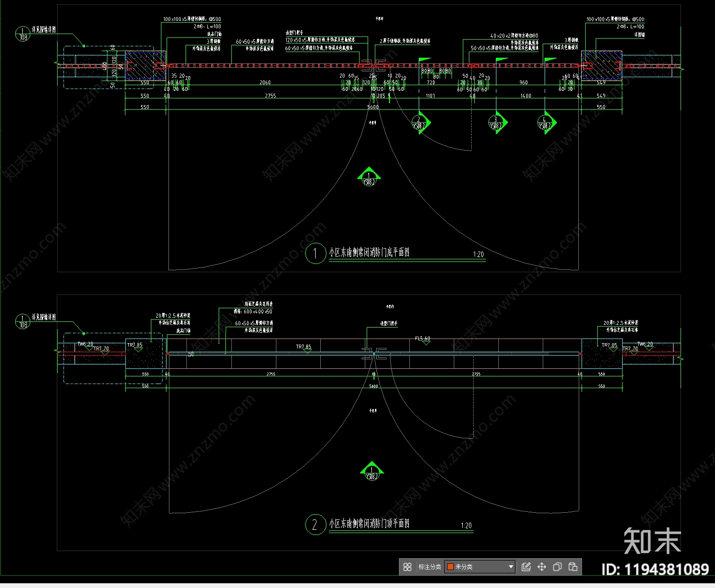Select the title 小区东南侧常闭消防门顶平面图
This screenshot has height=588, width=715.
[369, 524]
